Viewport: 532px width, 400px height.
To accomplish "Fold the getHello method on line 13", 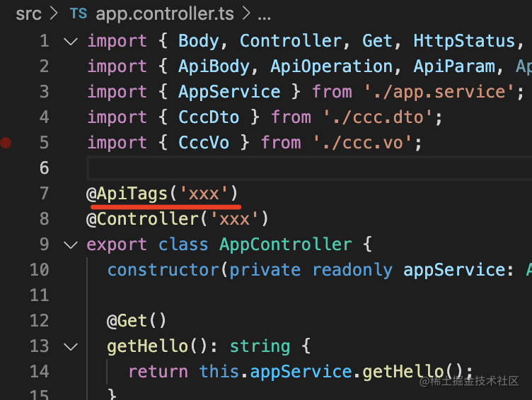I will coord(70,346).
